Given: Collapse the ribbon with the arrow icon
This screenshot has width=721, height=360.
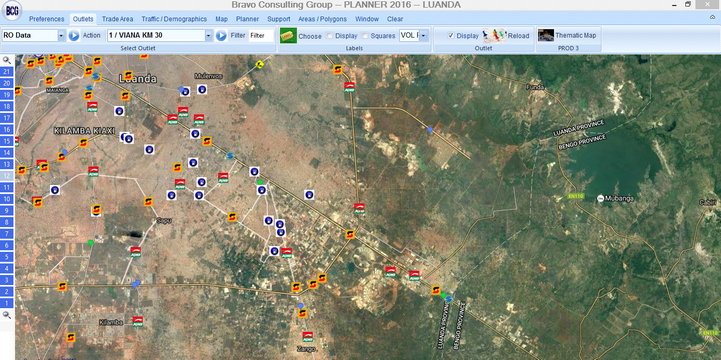Looking at the screenshot, I should (712, 17).
